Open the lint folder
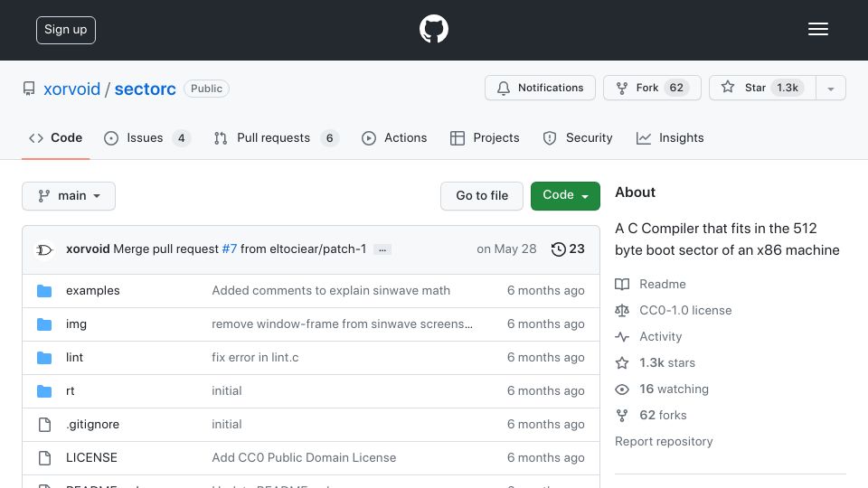Screen dimensions: 868x488 [74, 358]
